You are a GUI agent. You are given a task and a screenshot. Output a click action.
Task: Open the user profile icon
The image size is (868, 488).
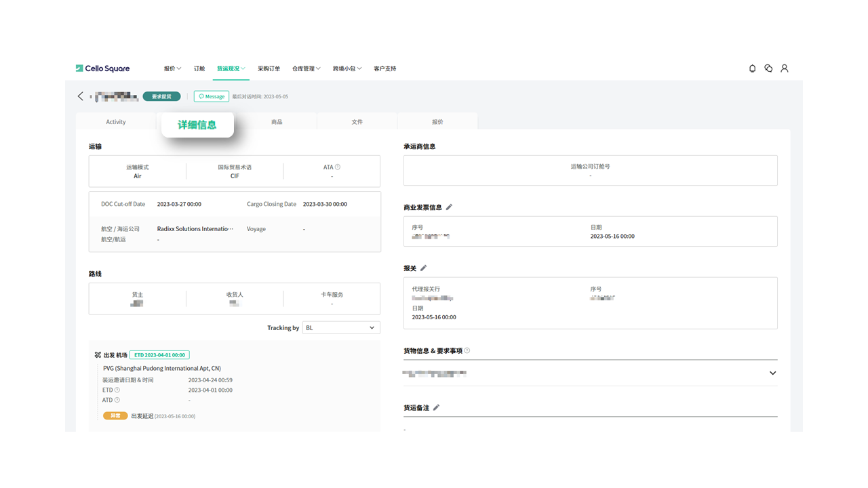coord(785,68)
